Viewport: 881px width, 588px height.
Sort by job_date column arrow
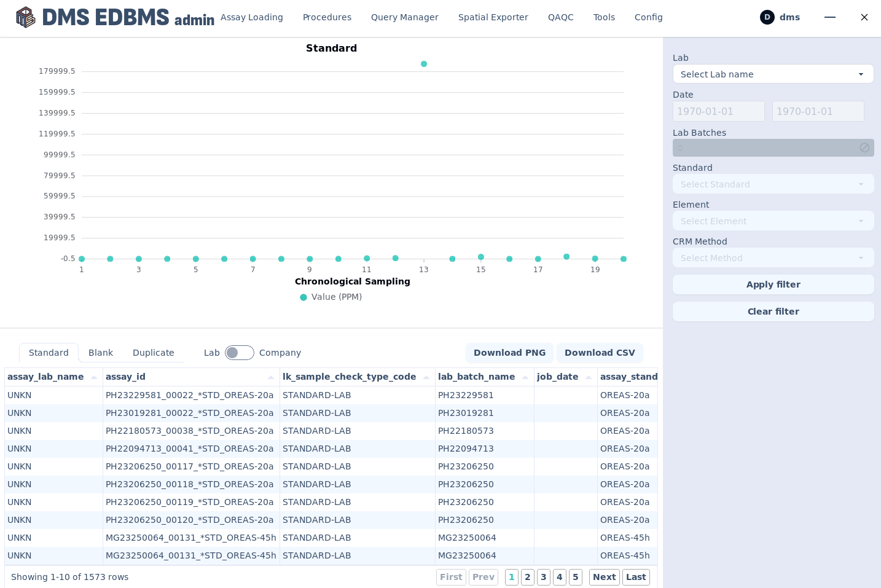tap(589, 377)
